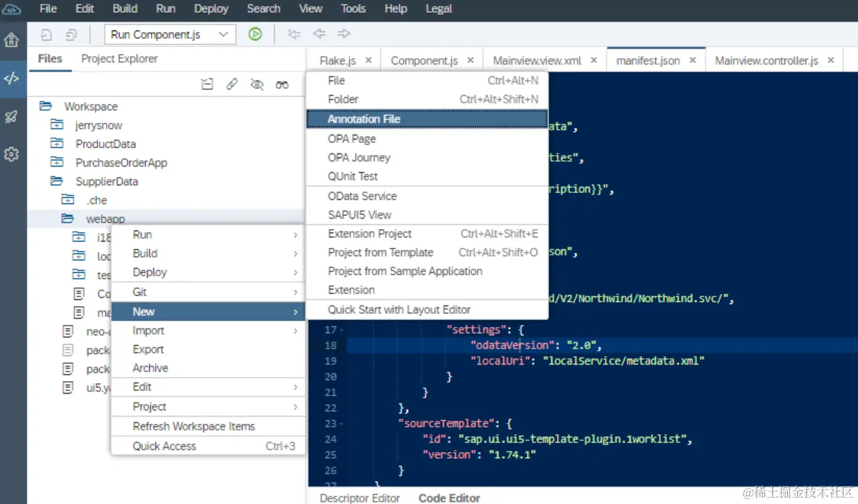Switch to the Mainview.view.xml tab
The height and width of the screenshot is (504, 858).
537,60
